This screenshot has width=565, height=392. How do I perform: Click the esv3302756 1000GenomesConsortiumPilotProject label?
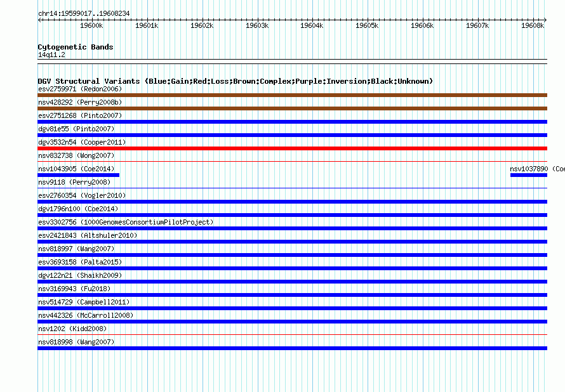[126, 222]
